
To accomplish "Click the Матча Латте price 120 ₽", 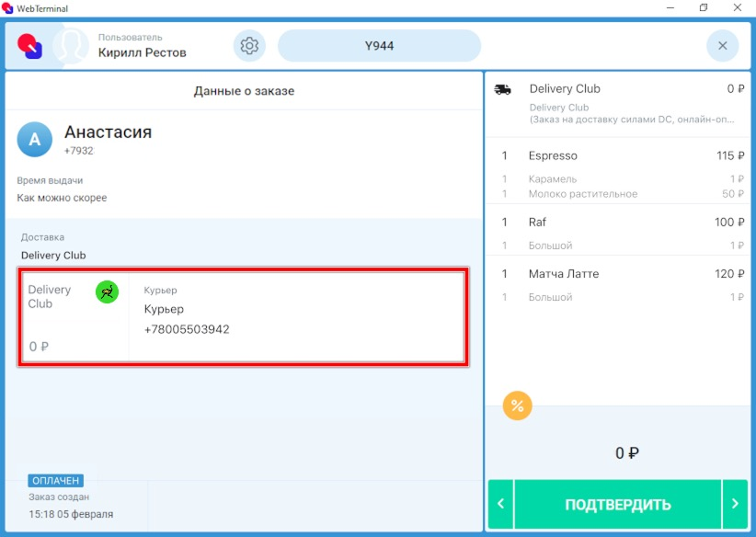I will point(729,274).
